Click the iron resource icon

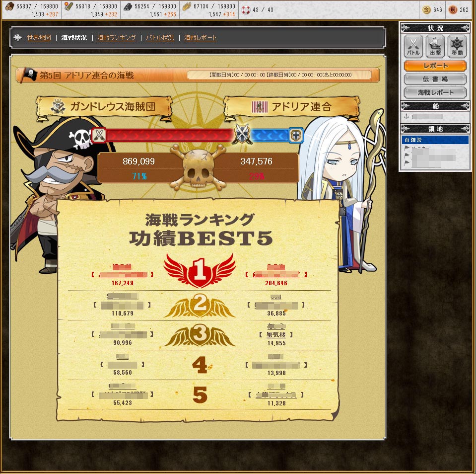point(128,6)
